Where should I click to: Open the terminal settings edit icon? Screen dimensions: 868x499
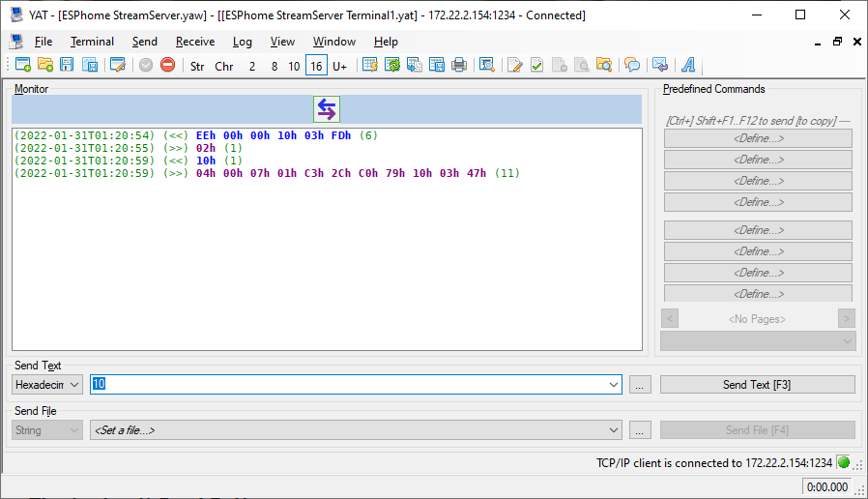tap(118, 66)
